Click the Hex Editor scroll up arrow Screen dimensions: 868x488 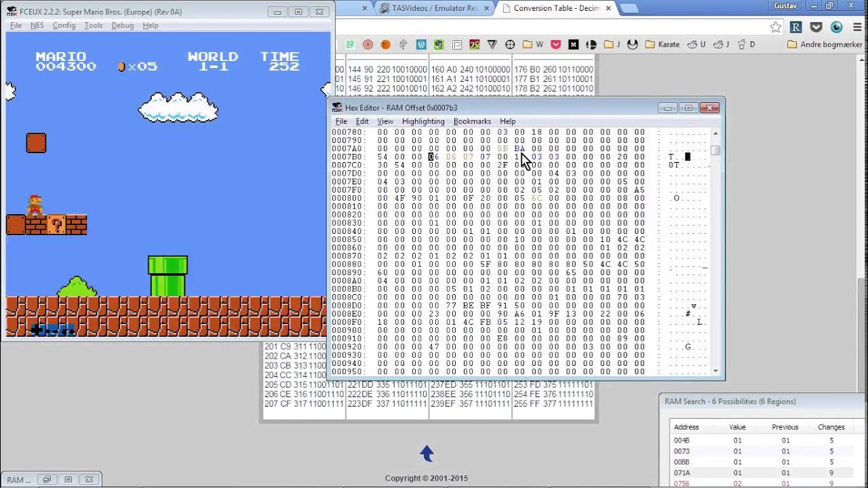[x=715, y=134]
